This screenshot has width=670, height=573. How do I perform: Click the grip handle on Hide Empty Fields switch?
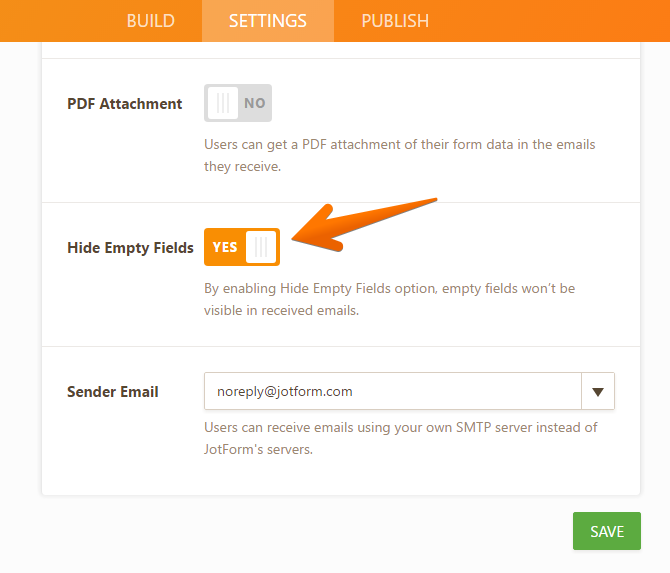click(x=261, y=247)
